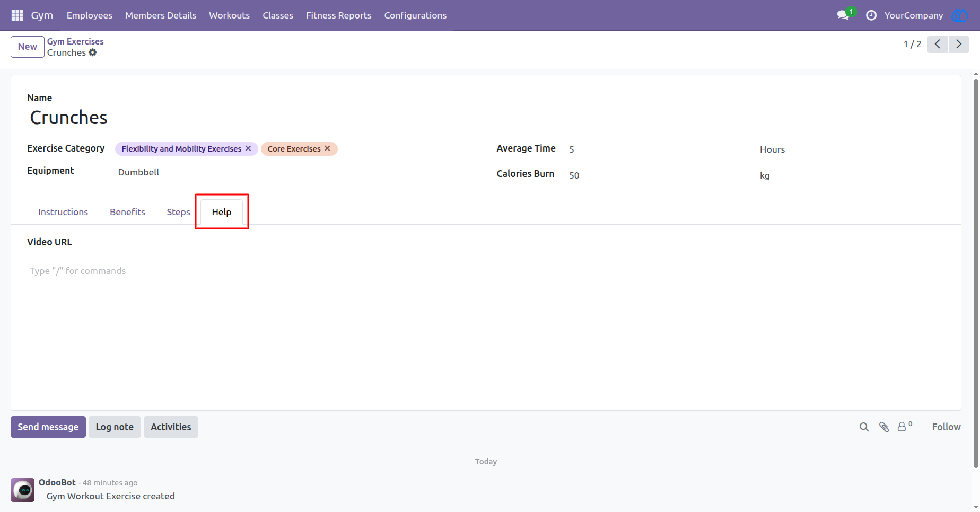Click Log note button

tap(115, 427)
